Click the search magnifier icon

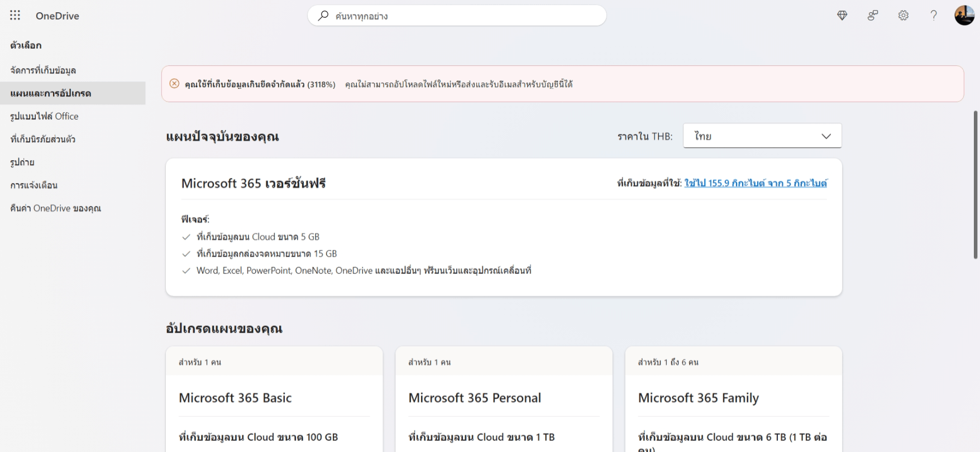tap(323, 16)
